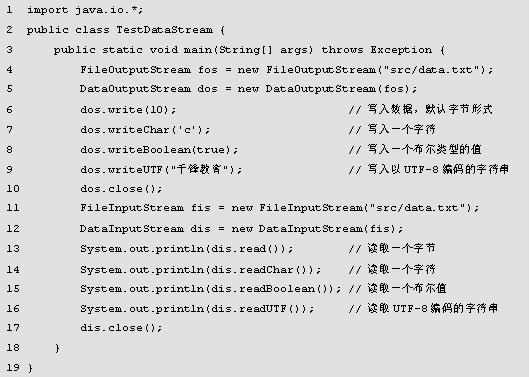Image resolution: width=530 pixels, height=377 pixels.
Task: Click the dis.read() println statement
Action: click(186, 249)
